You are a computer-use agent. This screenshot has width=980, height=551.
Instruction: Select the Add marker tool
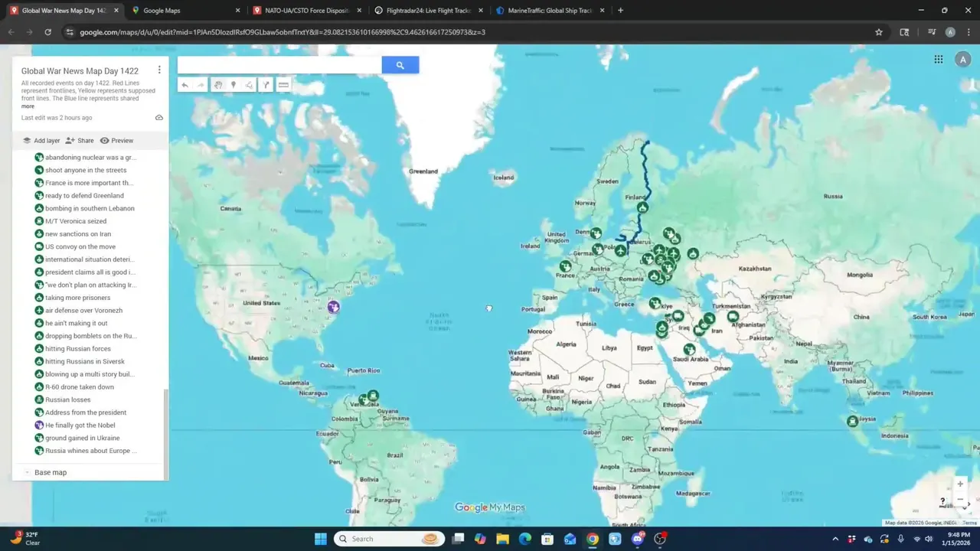(x=234, y=85)
